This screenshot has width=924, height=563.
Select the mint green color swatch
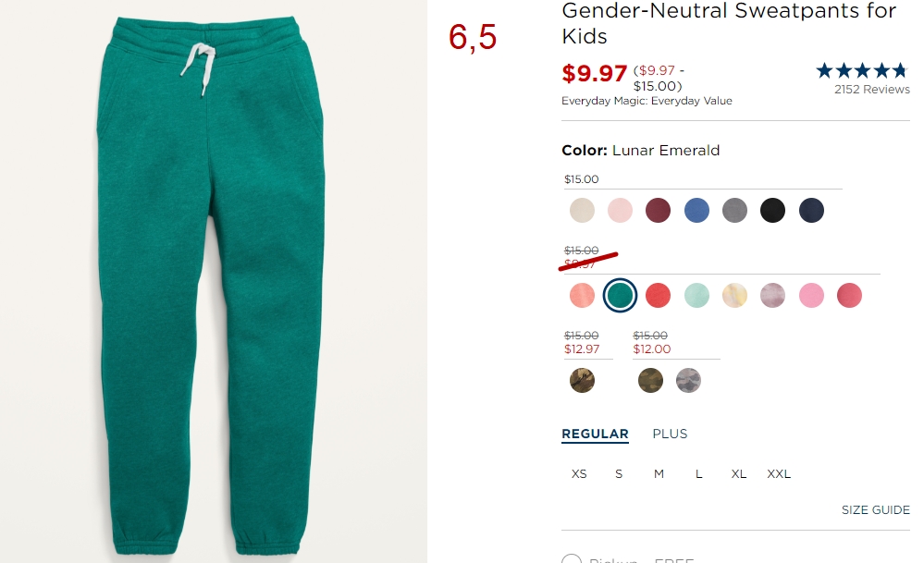pos(696,295)
